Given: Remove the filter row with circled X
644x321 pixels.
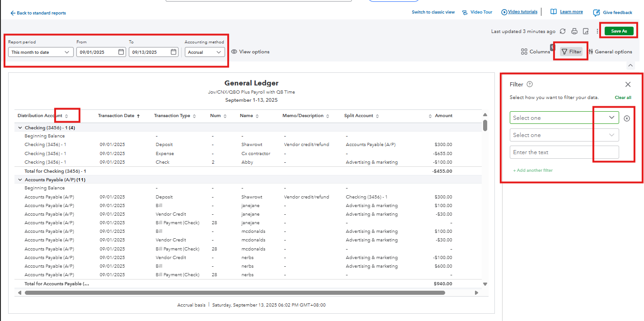Looking at the screenshot, I should 626,118.
